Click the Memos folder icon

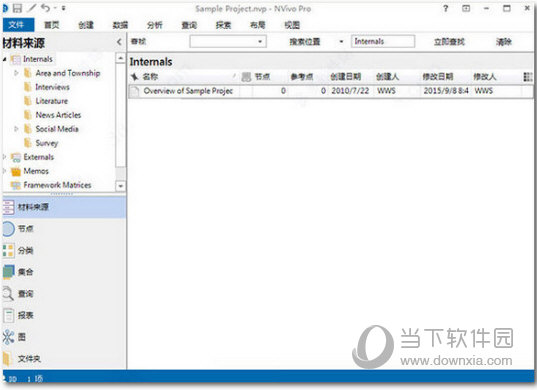coord(16,171)
